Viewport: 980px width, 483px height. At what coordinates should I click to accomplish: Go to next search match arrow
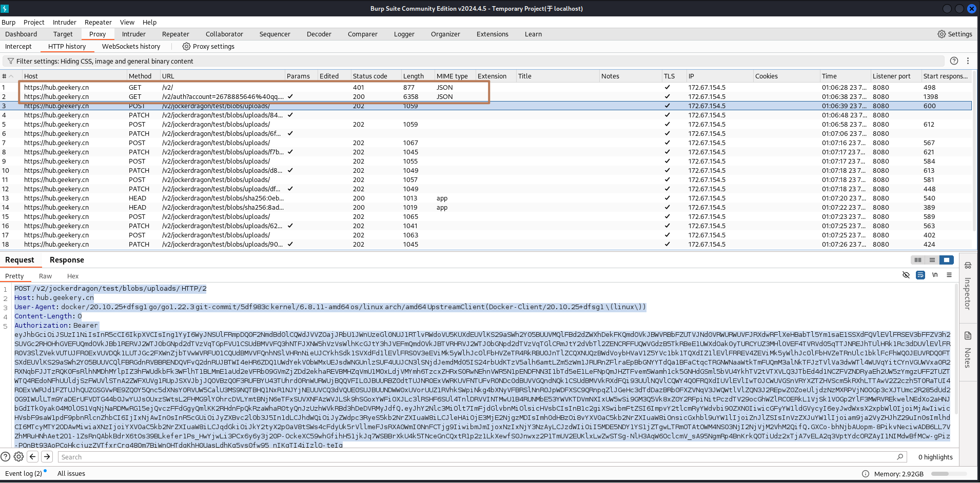click(x=47, y=457)
